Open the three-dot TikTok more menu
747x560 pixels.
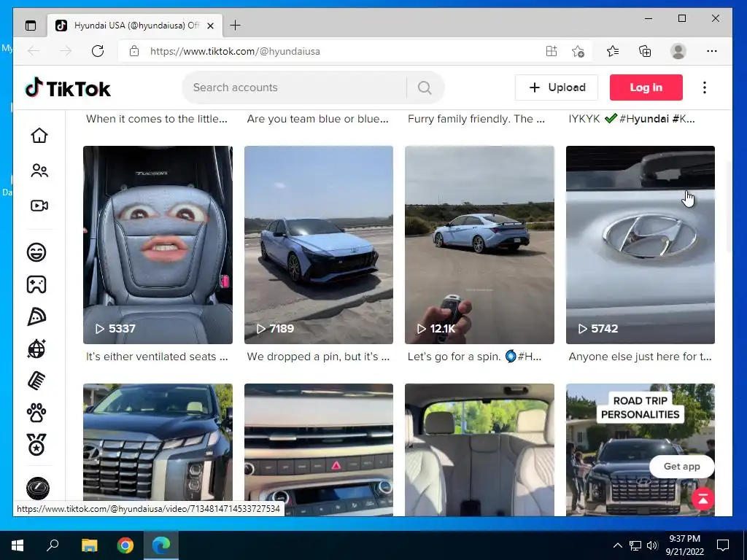(704, 87)
